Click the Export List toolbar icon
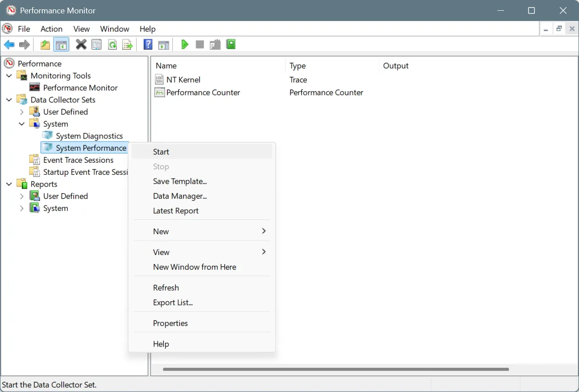Screen dimensions: 579x392 128,45
